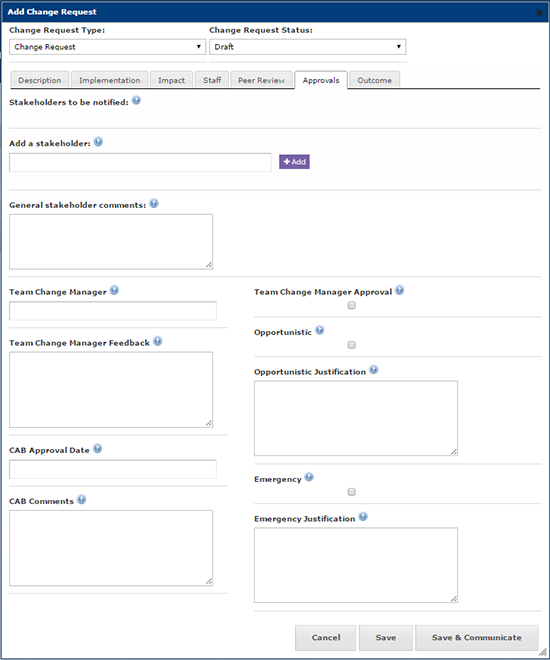Screen dimensions: 550x660
Task: Open the Change Request Type dropdown
Action: tap(107, 47)
